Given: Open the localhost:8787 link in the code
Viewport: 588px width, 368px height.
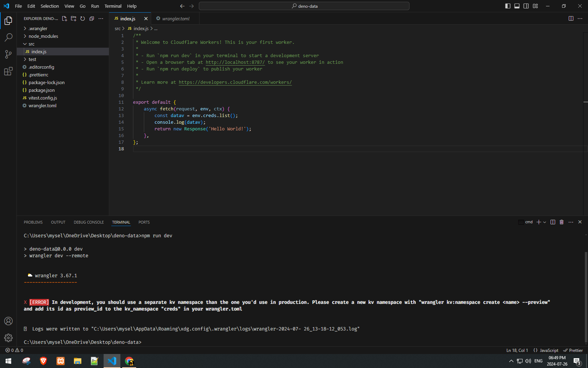Looking at the screenshot, I should [x=235, y=62].
